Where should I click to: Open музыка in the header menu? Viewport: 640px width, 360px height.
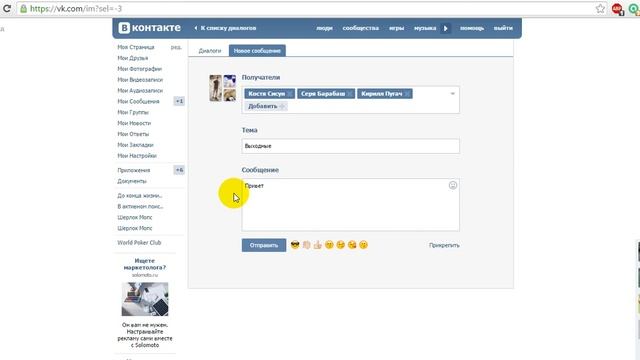tap(425, 28)
